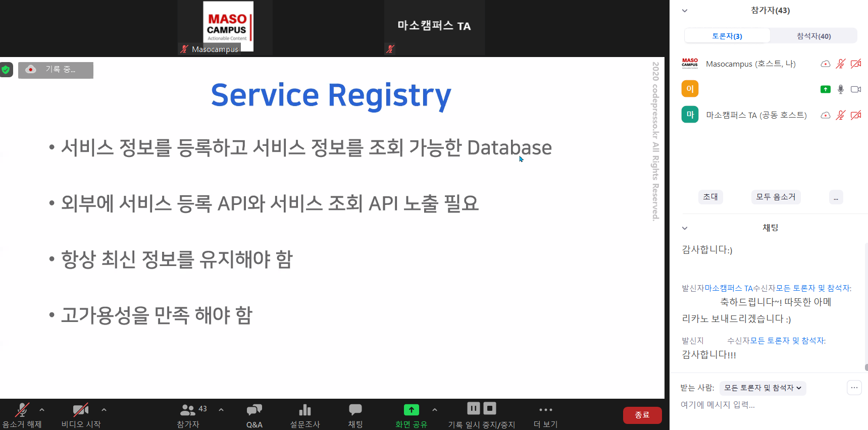Click the green encryption shield icon
Image resolution: width=868 pixels, height=430 pixels.
(x=6, y=70)
